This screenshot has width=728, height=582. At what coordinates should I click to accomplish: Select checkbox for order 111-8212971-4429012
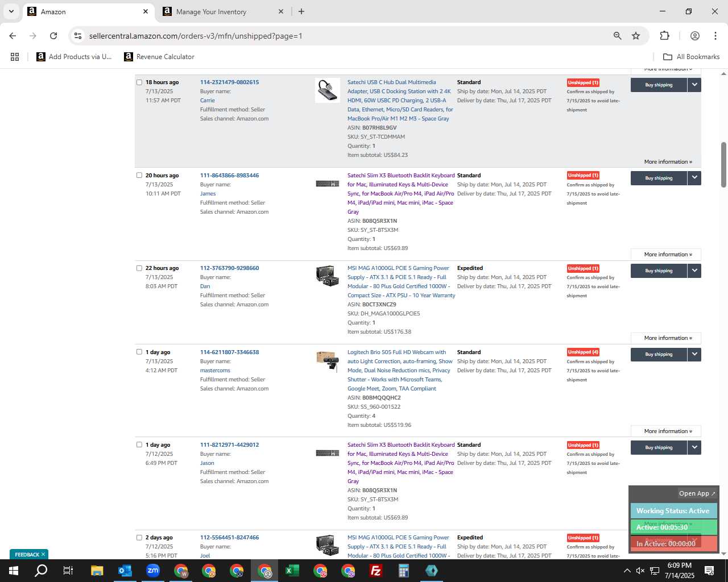coord(139,444)
